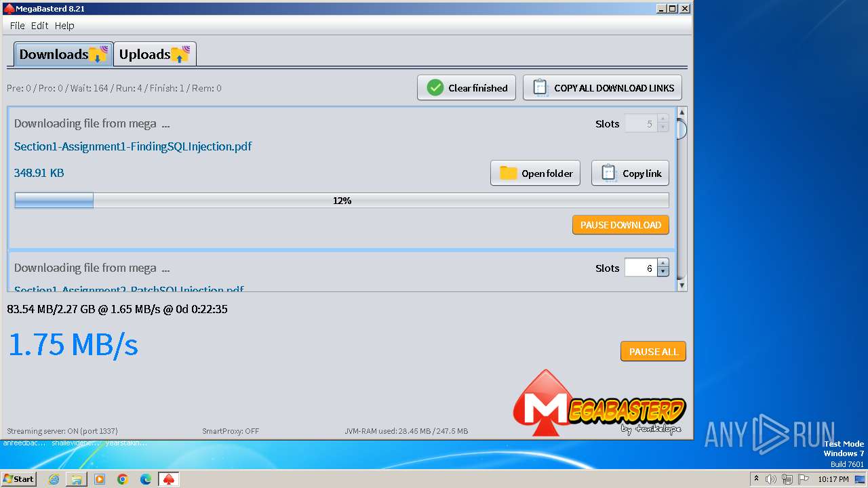Click the download list scroll-down arrow
Image resolution: width=868 pixels, height=488 pixels.
pos(682,285)
